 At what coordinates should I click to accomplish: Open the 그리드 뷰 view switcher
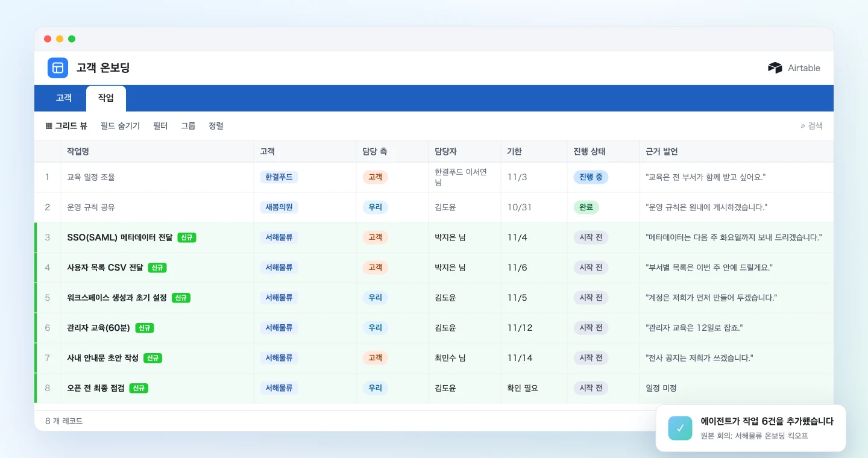click(66, 126)
